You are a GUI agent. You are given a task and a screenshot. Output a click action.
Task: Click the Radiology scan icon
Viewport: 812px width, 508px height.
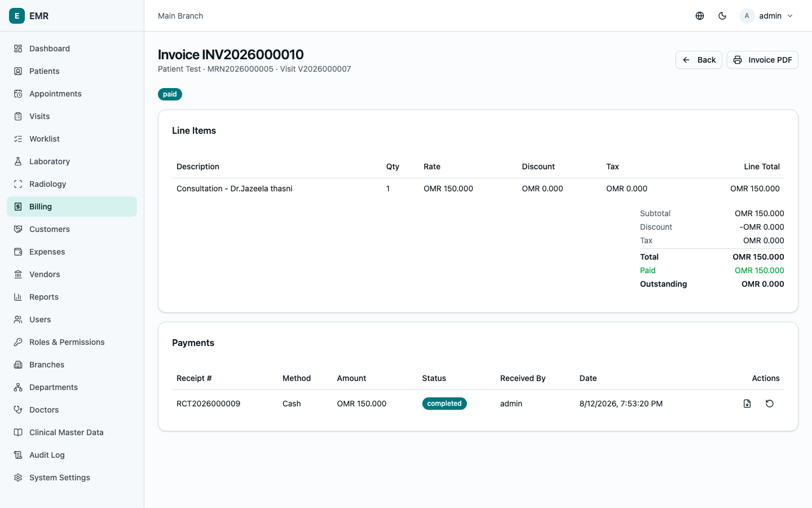[18, 184]
